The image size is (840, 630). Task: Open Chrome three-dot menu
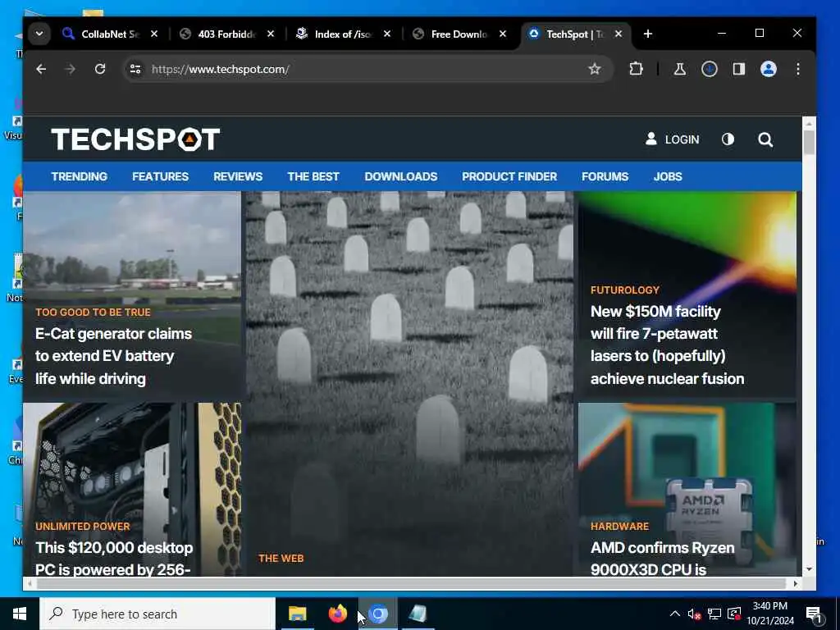click(x=797, y=69)
